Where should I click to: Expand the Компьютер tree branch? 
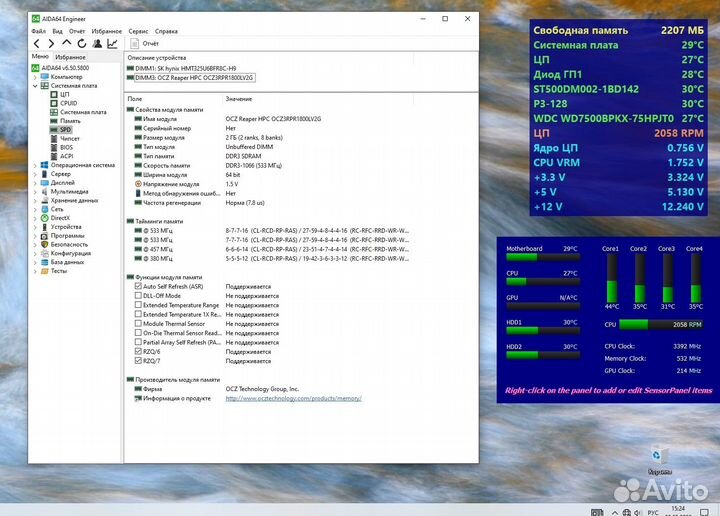[35, 77]
